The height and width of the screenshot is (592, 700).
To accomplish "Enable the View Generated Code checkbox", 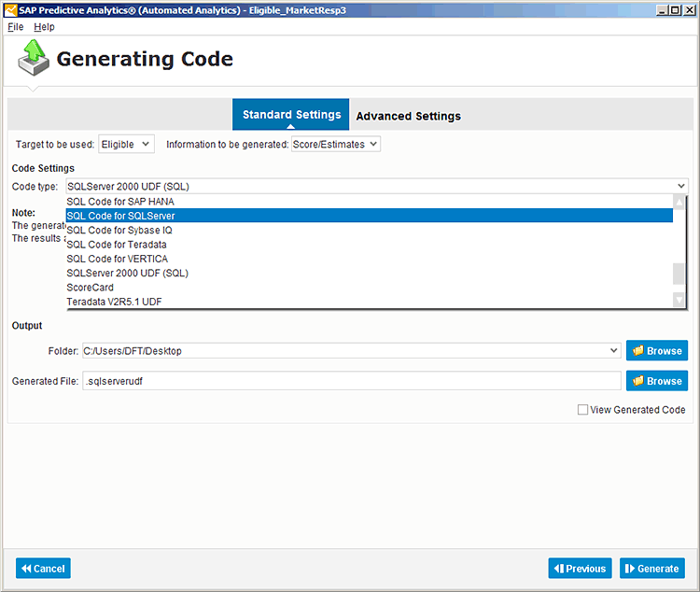I will pyautogui.click(x=582, y=410).
